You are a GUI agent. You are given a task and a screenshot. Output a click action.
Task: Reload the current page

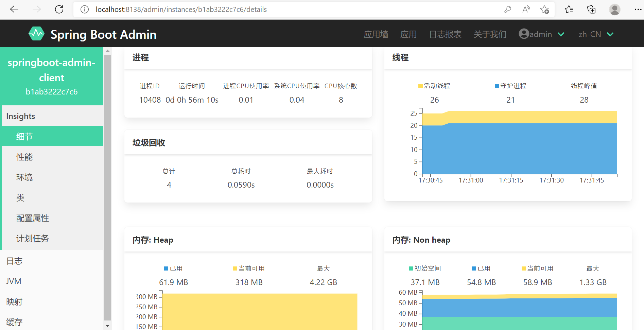pyautogui.click(x=59, y=10)
